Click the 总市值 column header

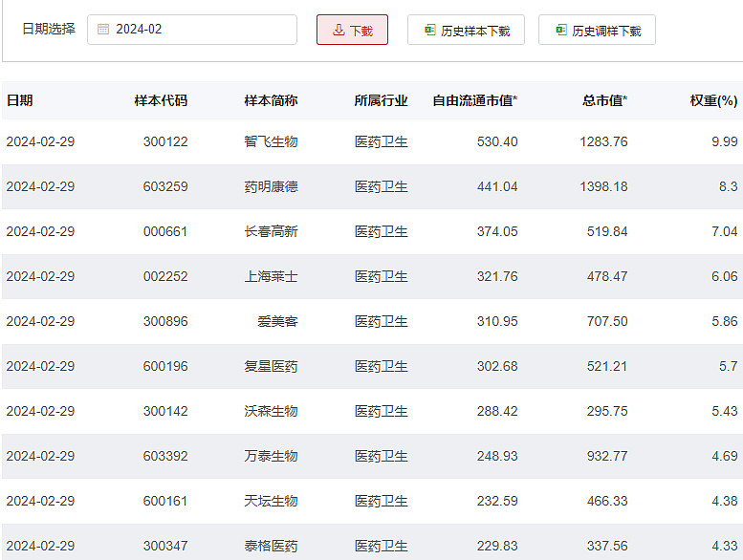coord(604,100)
